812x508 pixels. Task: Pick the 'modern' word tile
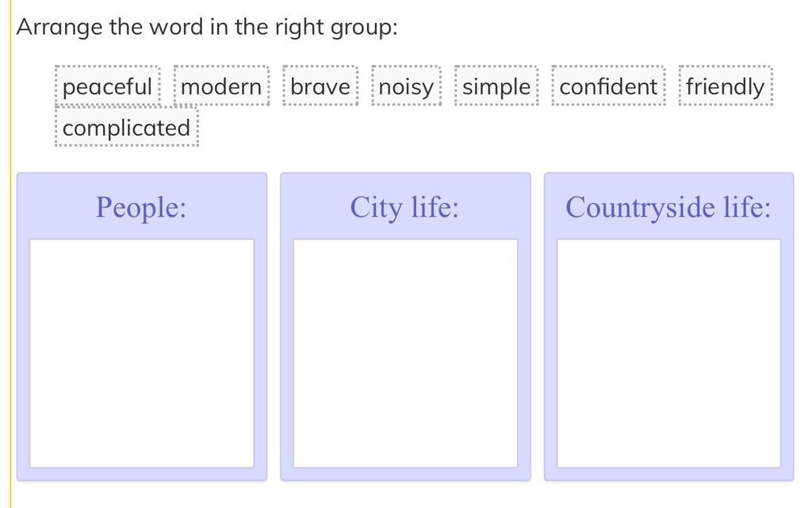point(221,86)
